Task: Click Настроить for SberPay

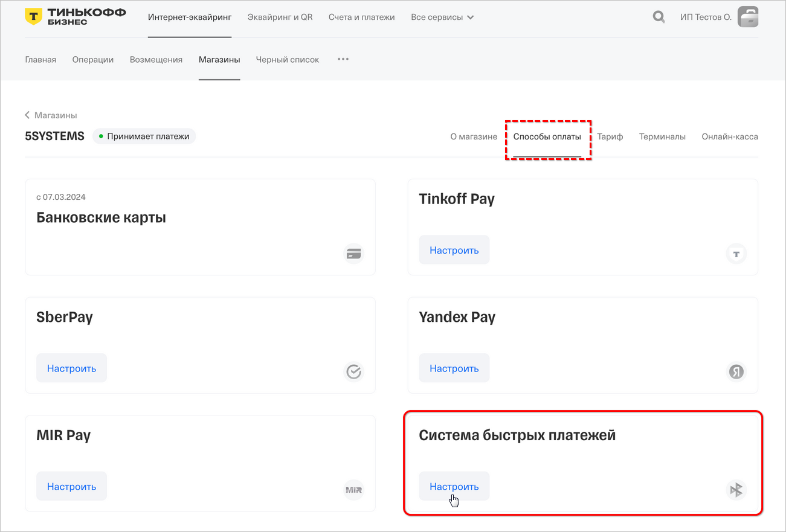Action: 72,368
